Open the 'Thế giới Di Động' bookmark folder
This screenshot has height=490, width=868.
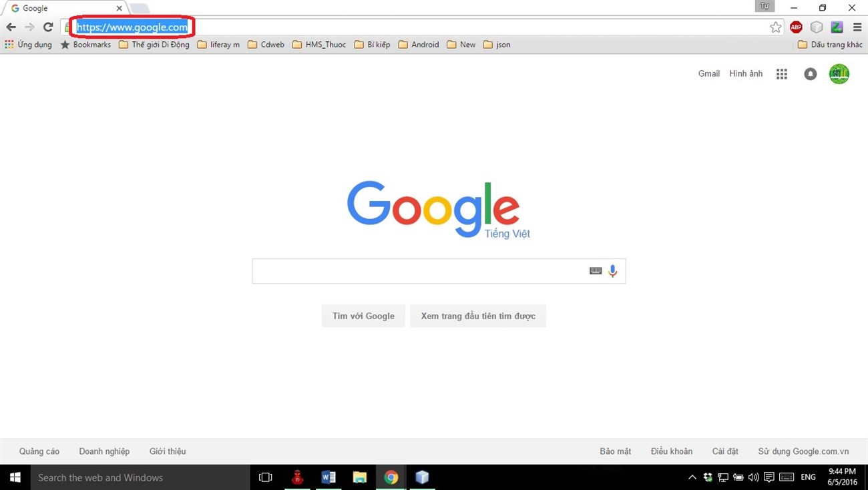(154, 45)
